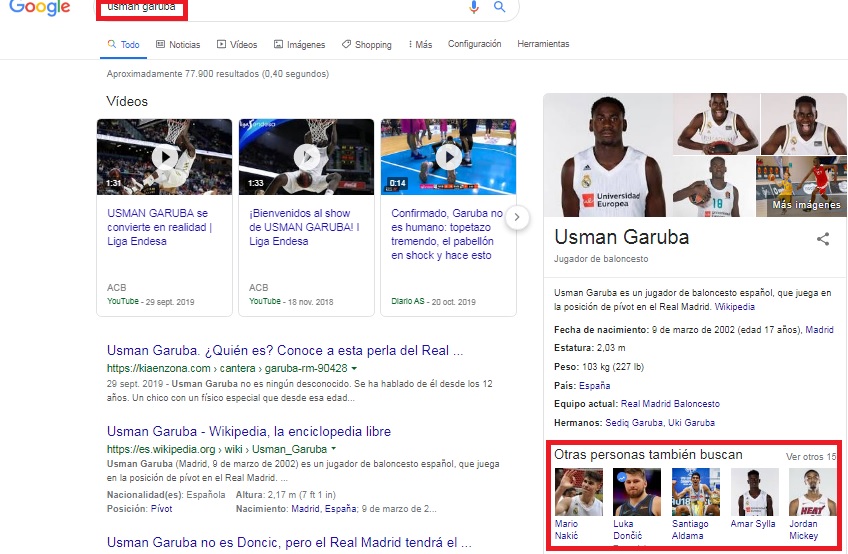Open Configuración menu
The height and width of the screenshot is (554, 848).
click(x=474, y=44)
